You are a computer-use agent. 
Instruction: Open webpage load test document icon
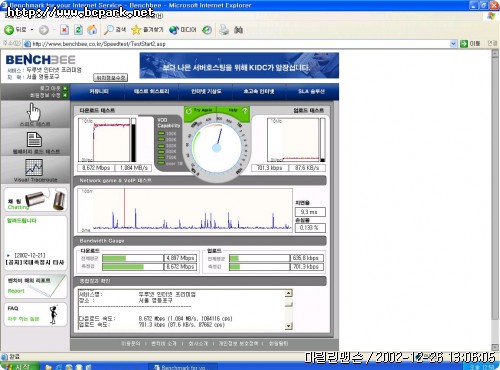coord(34,139)
